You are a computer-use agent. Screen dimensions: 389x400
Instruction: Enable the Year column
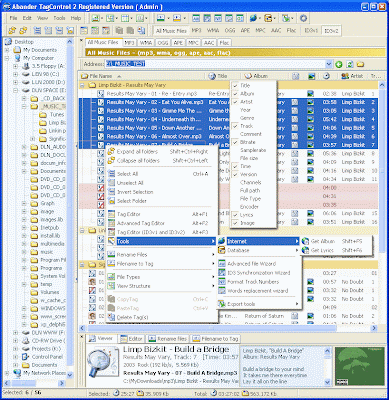(x=245, y=110)
